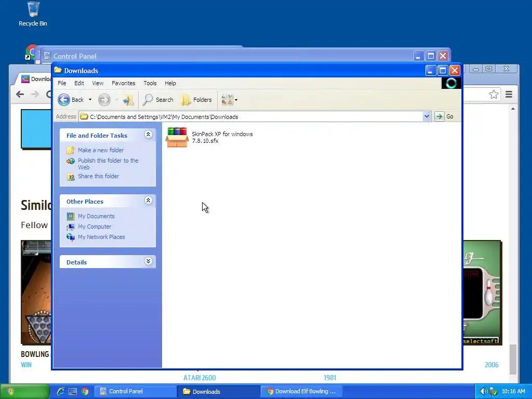532x399 pixels.
Task: Click the WIN link under Bowling
Action: click(x=26, y=365)
